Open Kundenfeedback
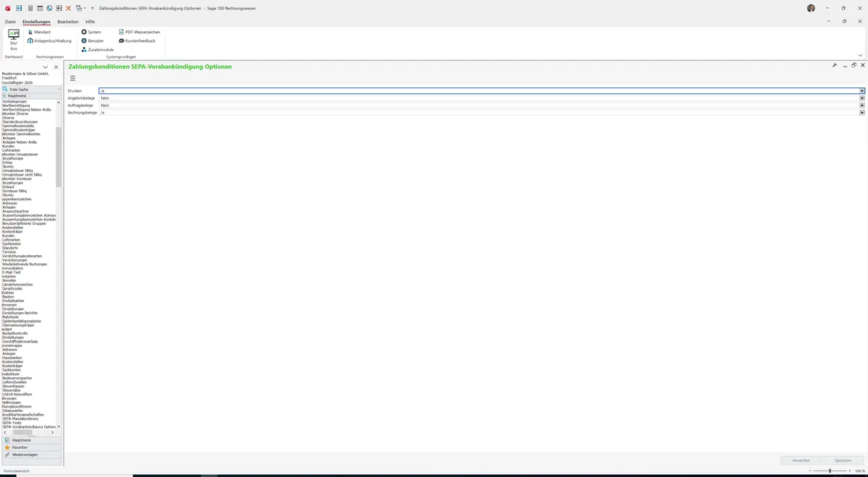This screenshot has width=868, height=477. (137, 40)
